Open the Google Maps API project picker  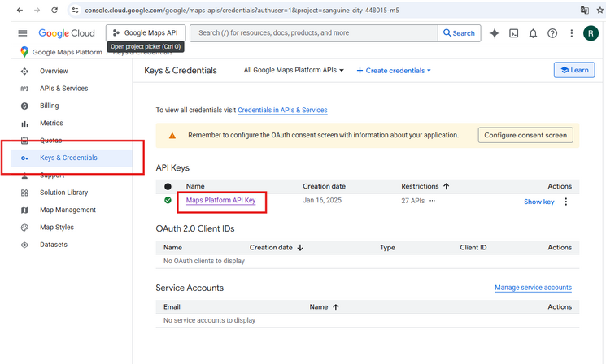point(146,33)
